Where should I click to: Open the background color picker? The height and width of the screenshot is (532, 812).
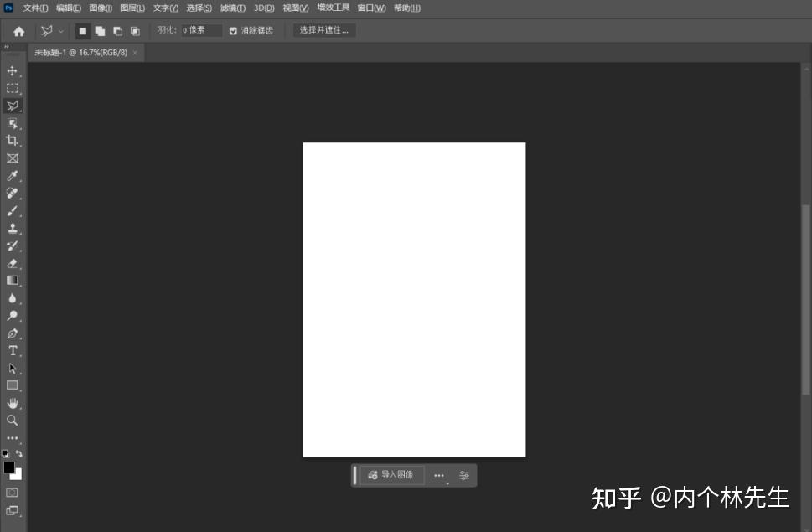18,475
